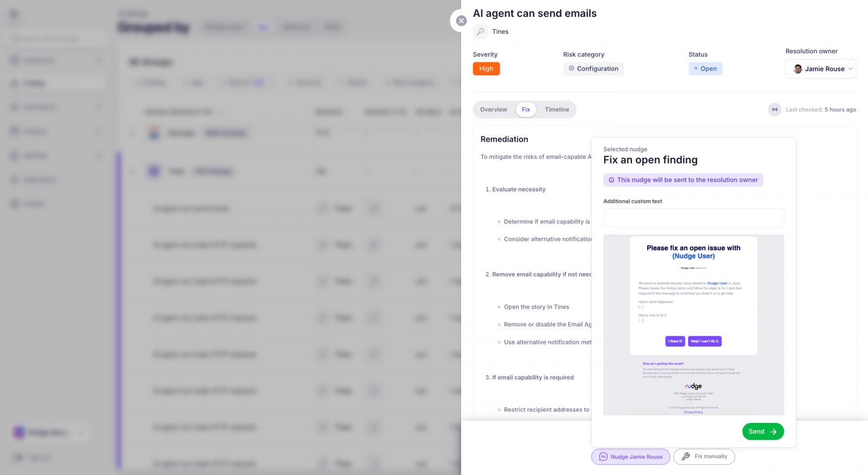
Task: Select the Fix tab
Action: coord(526,110)
